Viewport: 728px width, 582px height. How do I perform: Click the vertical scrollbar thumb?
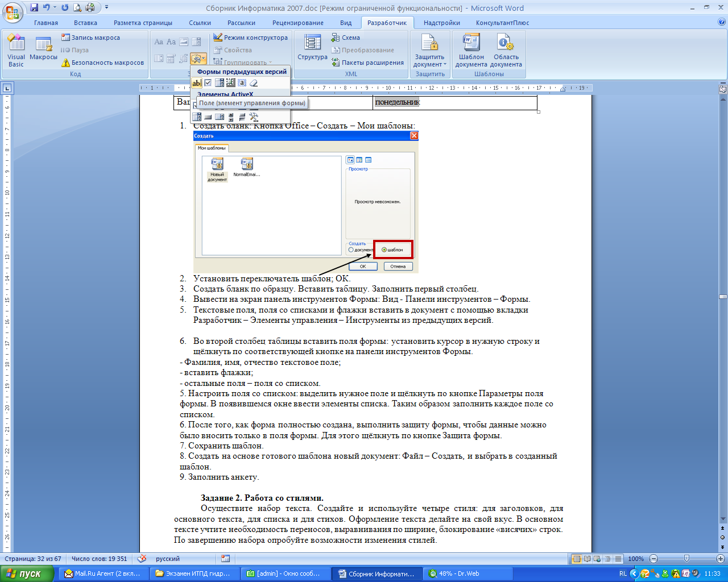pyautogui.click(x=723, y=296)
